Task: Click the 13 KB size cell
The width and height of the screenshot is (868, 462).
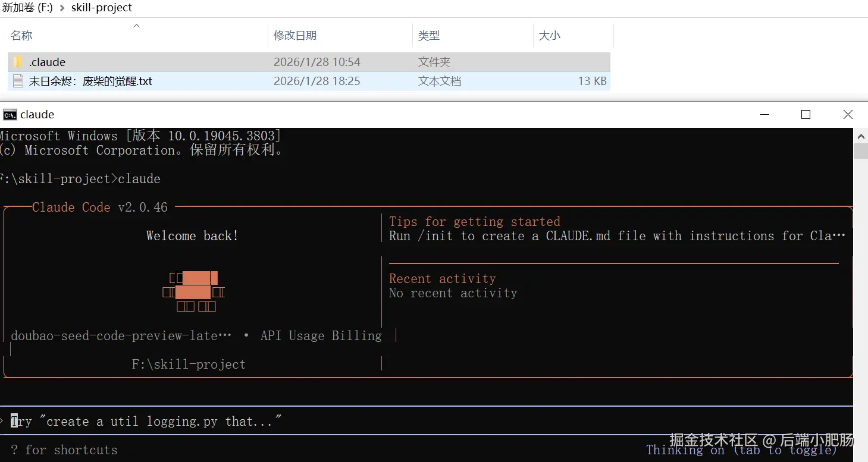Action: pyautogui.click(x=592, y=81)
